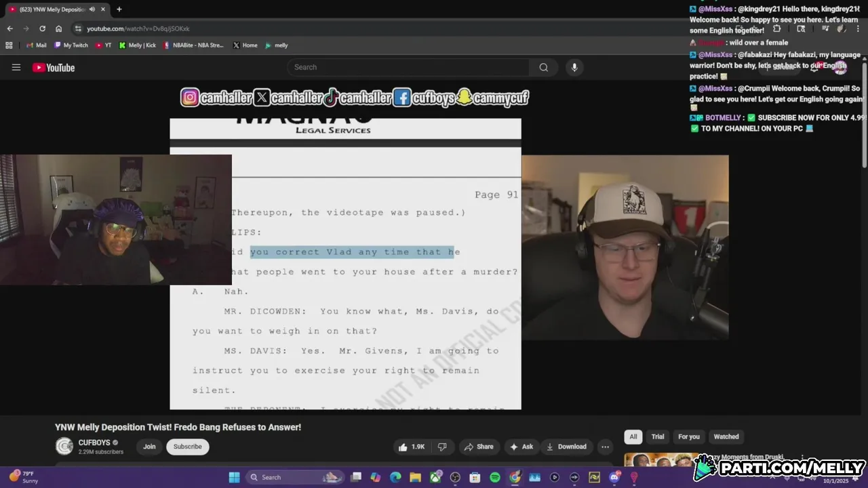The height and width of the screenshot is (488, 868).
Task: Open Microsoft Store from taskbar
Action: tap(475, 477)
